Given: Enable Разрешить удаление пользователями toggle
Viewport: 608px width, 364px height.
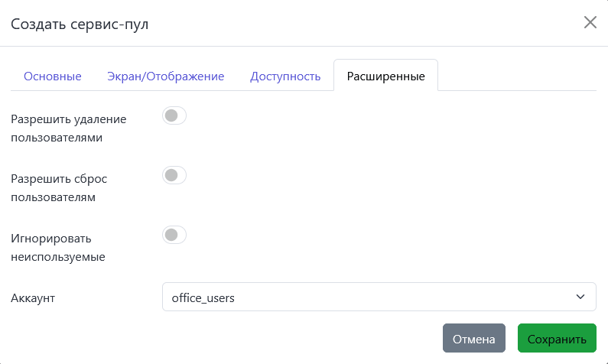Looking at the screenshot, I should [174, 116].
